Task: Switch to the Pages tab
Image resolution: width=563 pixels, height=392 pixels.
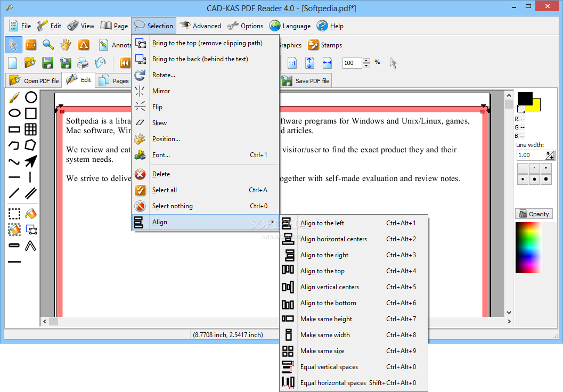Action: click(x=114, y=80)
